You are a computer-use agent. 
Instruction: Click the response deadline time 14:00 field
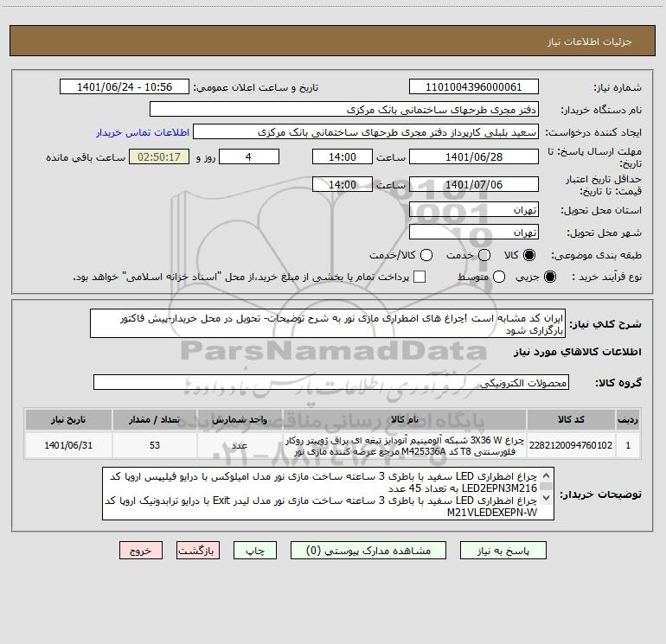(x=343, y=156)
